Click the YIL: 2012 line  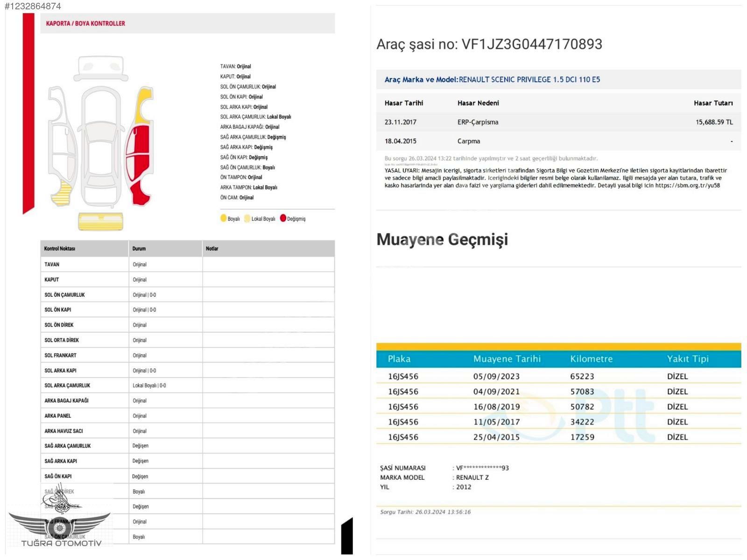pos(426,487)
